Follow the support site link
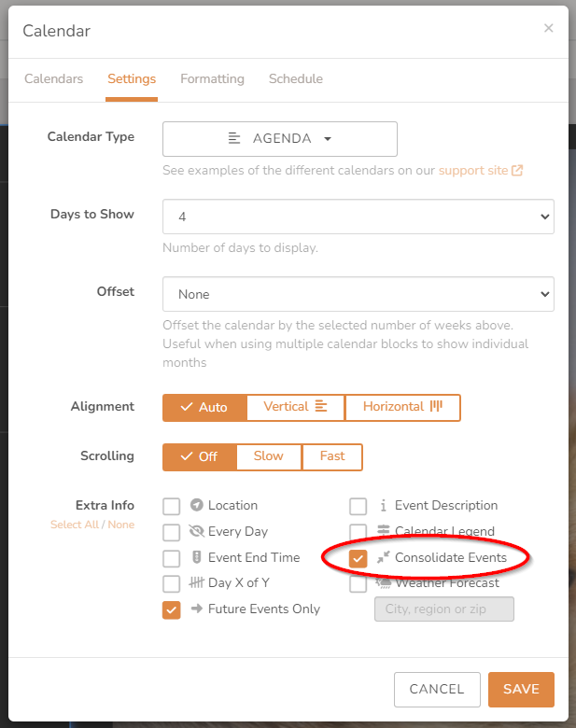The width and height of the screenshot is (576, 728). 473,171
